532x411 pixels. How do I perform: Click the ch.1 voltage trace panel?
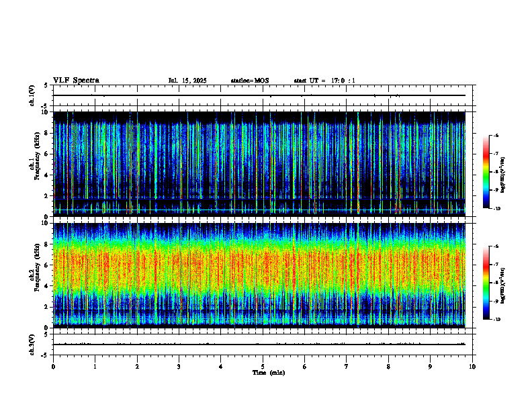[x=263, y=95]
